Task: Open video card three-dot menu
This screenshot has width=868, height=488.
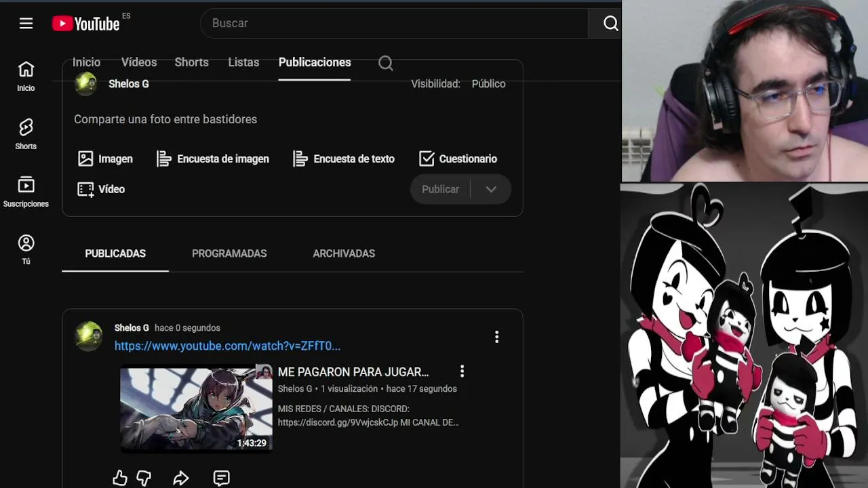Action: coord(462,371)
